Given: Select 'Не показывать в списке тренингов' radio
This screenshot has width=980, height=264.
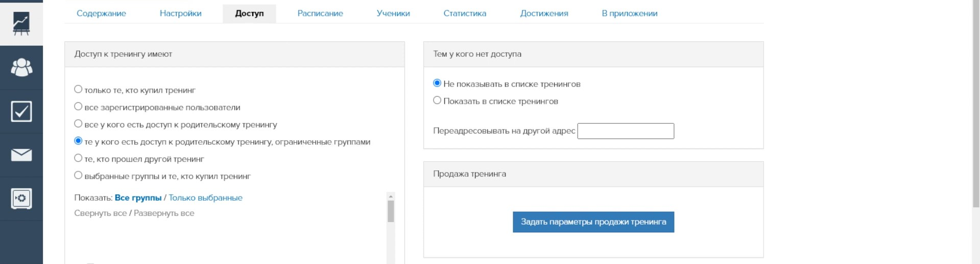Looking at the screenshot, I should tap(437, 83).
